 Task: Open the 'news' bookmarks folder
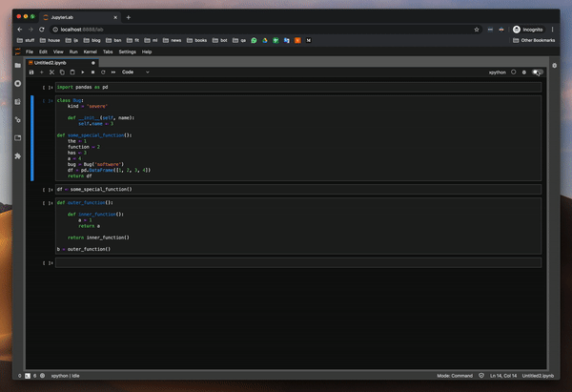172,40
